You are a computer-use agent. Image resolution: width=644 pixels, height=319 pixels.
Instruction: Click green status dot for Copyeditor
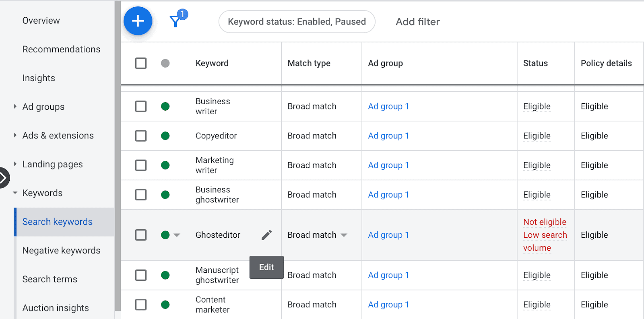(x=165, y=136)
